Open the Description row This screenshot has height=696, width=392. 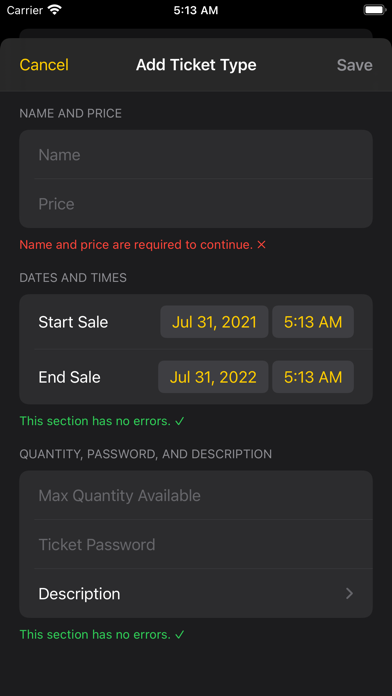[196, 593]
